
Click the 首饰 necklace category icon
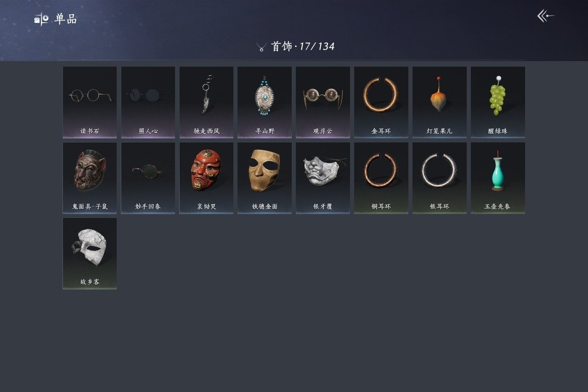(x=261, y=47)
